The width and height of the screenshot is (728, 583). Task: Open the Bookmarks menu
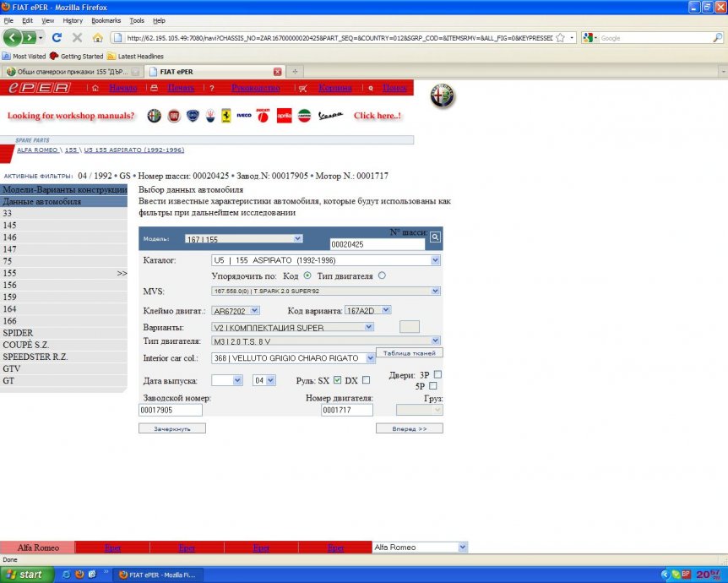coord(106,20)
